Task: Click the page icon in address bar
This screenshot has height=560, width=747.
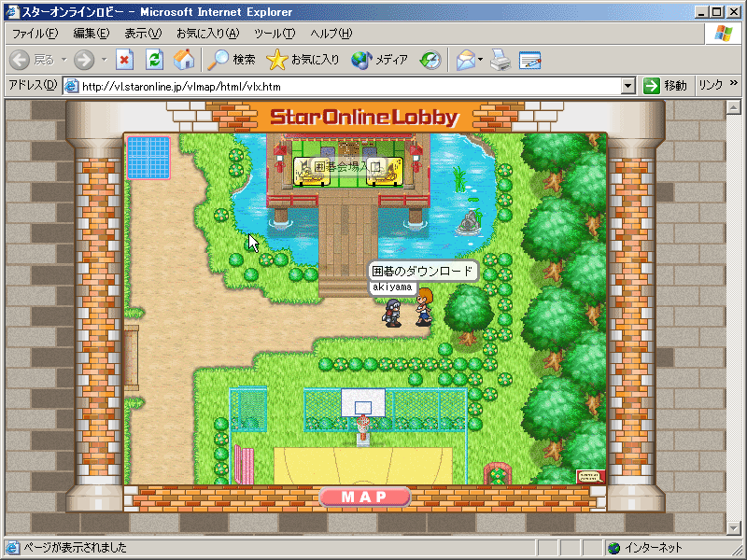Action: tap(72, 86)
